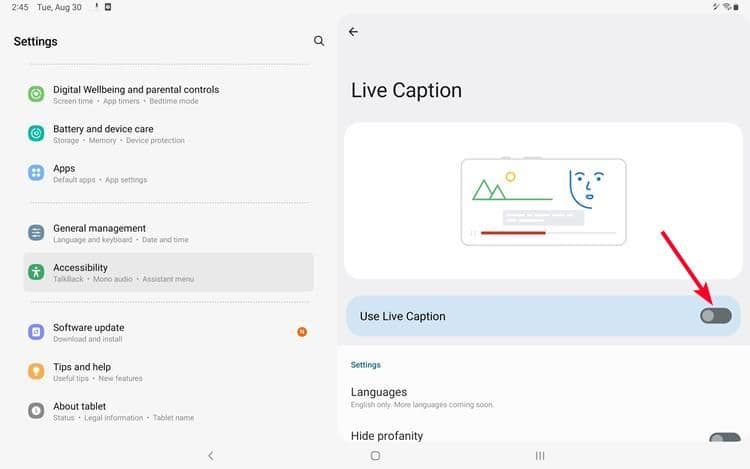Tap the About tablet info icon
750x469 pixels.
click(x=36, y=410)
